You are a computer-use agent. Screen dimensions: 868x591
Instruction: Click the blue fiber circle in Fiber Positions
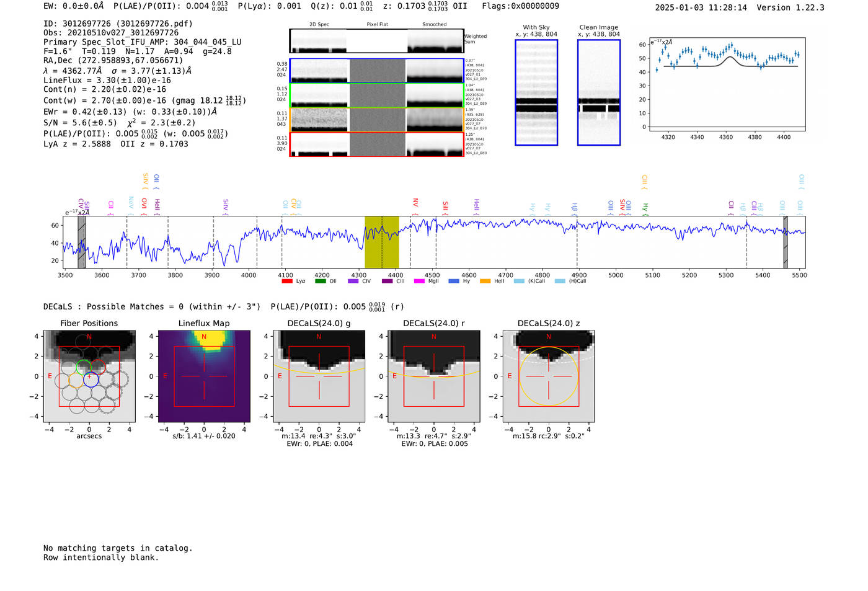91,380
